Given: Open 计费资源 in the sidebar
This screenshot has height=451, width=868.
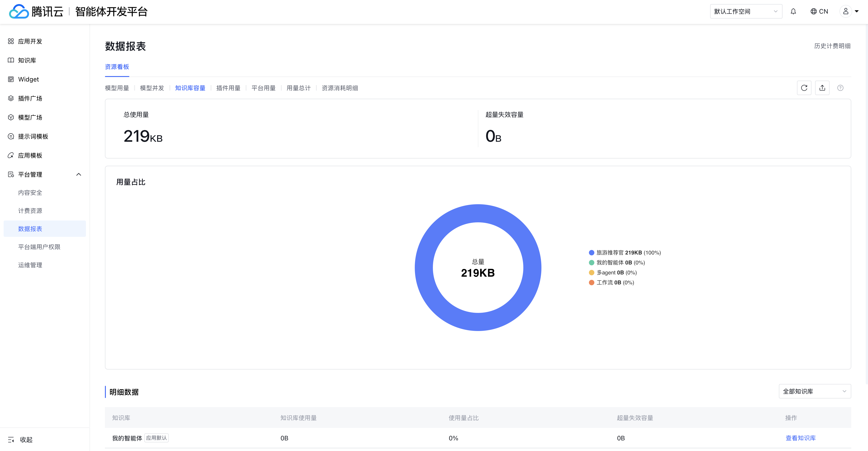Looking at the screenshot, I should [x=30, y=211].
